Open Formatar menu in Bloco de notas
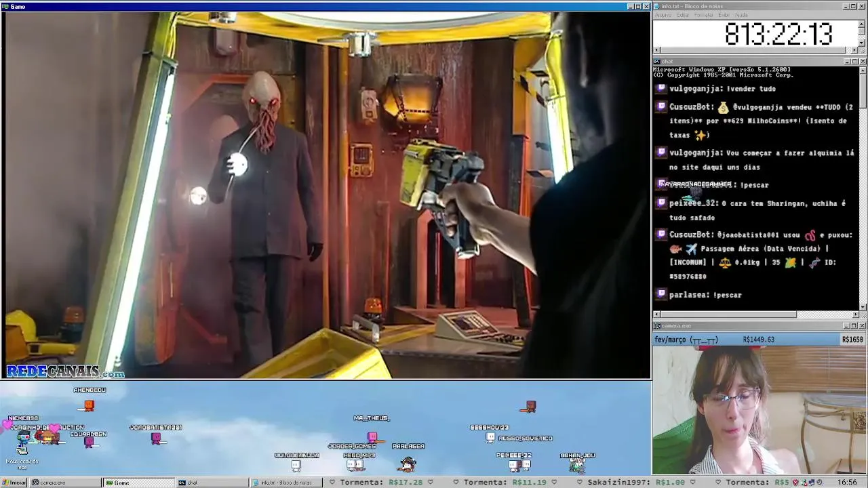 (x=704, y=15)
